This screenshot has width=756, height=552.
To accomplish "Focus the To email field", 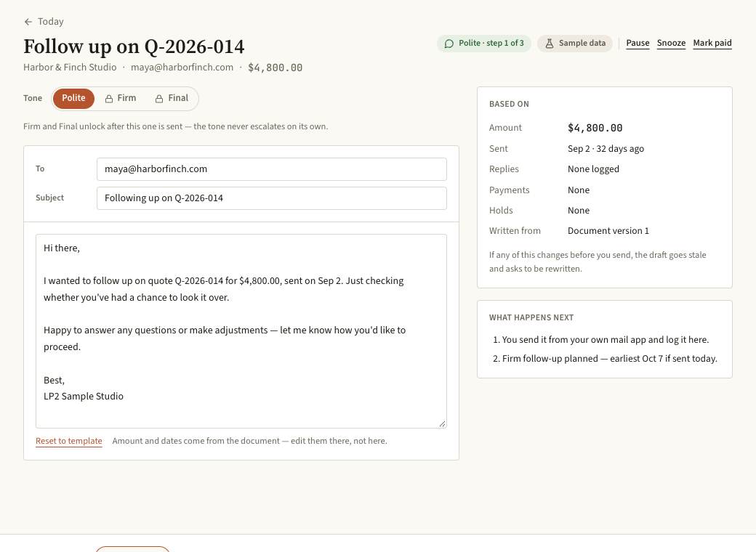I will pyautogui.click(x=271, y=169).
